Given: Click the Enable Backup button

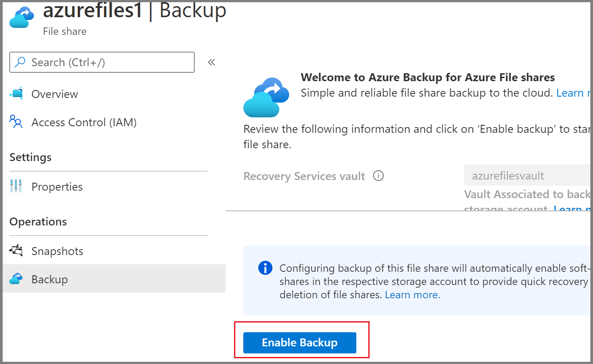Looking at the screenshot, I should coord(299,342).
